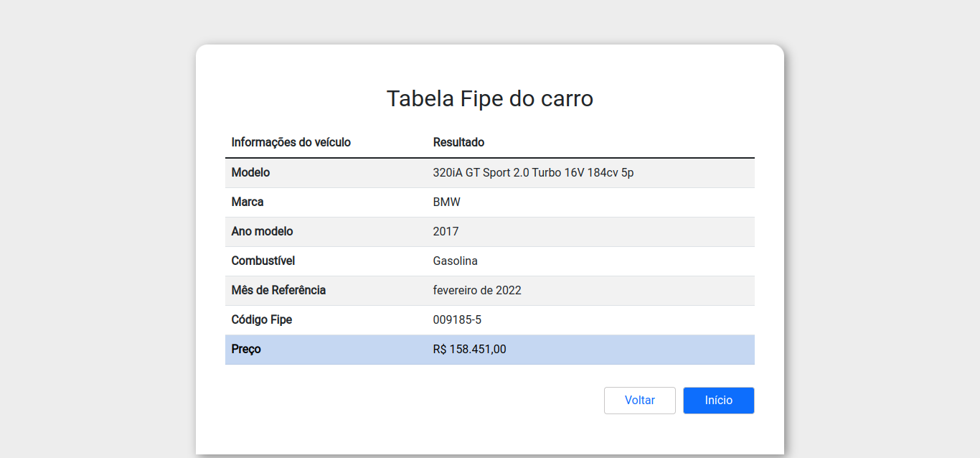Image resolution: width=980 pixels, height=458 pixels.
Task: Click the BMW brand value
Action: point(447,202)
